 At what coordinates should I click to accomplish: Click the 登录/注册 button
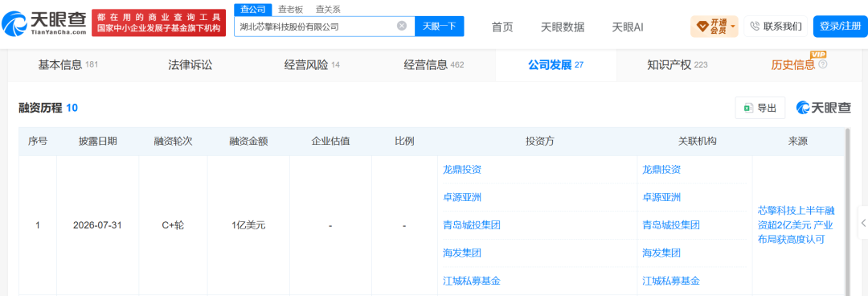pyautogui.click(x=840, y=26)
